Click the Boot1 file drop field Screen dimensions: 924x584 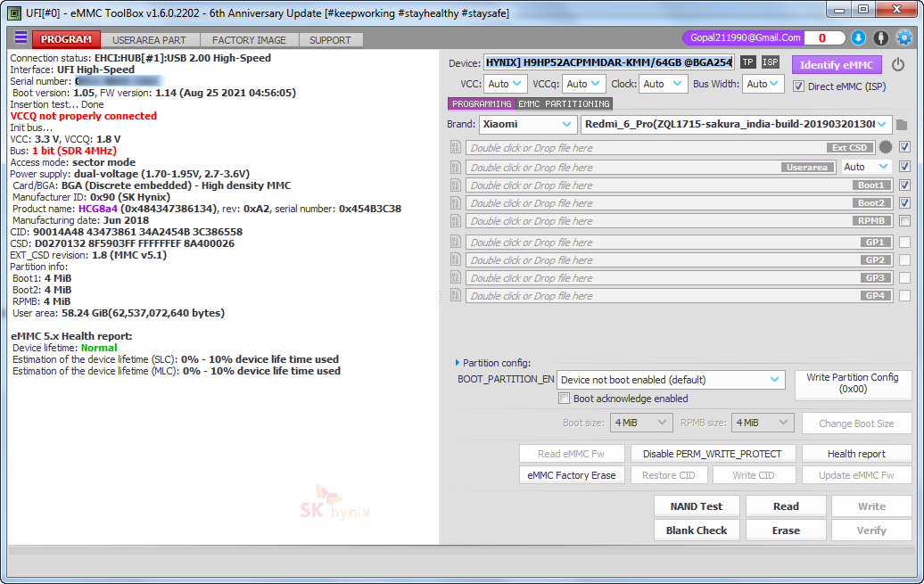[680, 185]
